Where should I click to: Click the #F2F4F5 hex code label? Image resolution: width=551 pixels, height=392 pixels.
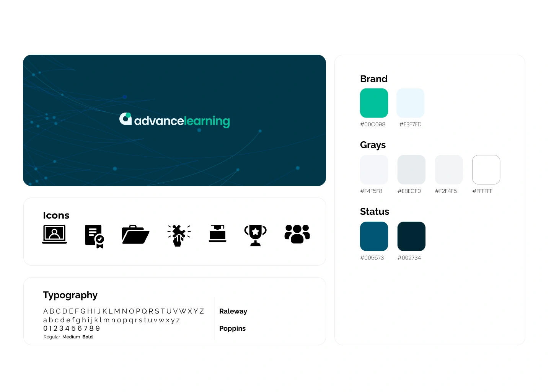coord(446,191)
